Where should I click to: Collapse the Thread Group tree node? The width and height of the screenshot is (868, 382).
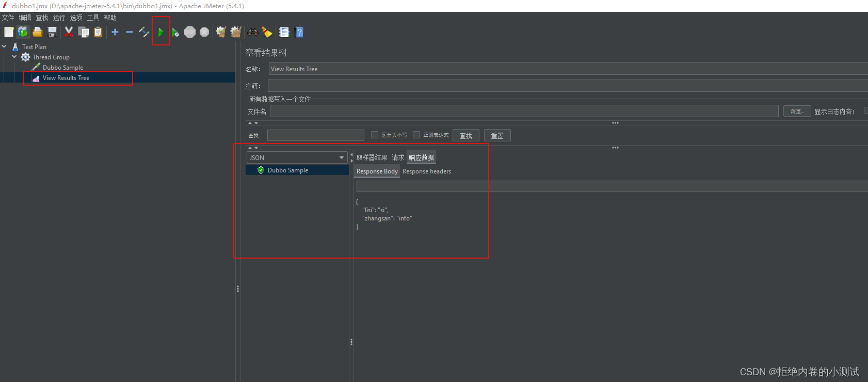coord(14,57)
